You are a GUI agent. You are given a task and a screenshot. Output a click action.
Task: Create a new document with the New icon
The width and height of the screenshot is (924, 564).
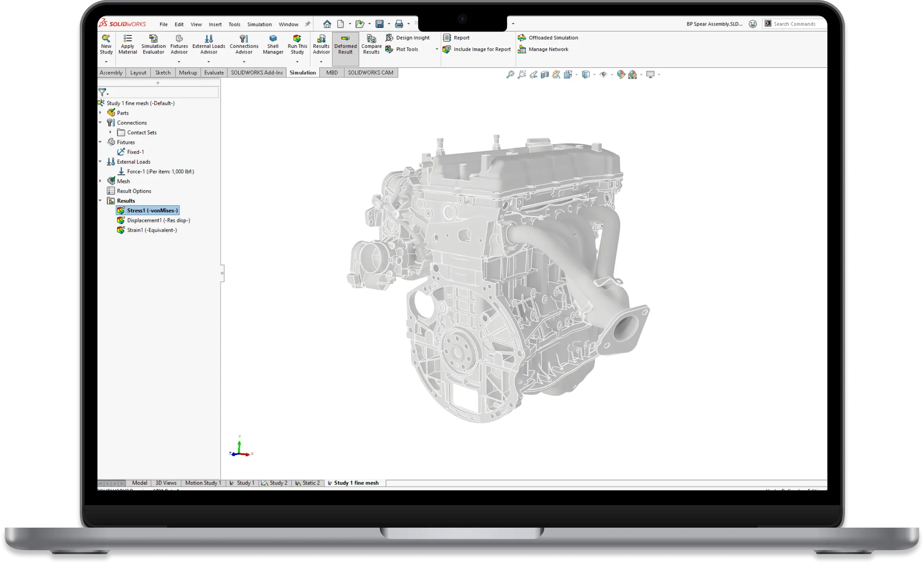[340, 24]
